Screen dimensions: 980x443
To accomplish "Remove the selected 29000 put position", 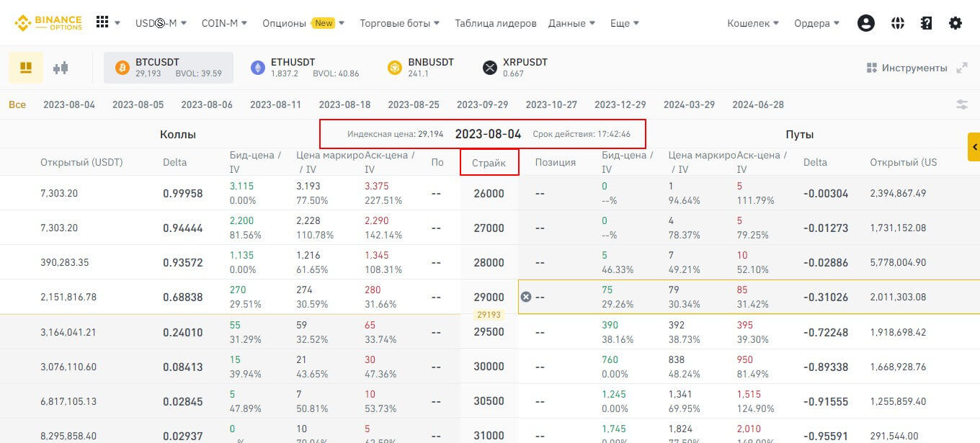I will tap(526, 297).
